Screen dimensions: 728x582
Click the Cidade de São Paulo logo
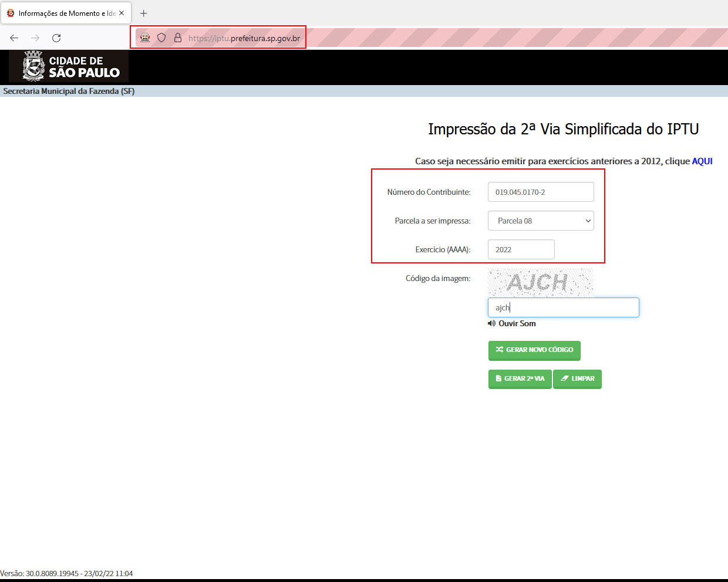tap(69, 66)
